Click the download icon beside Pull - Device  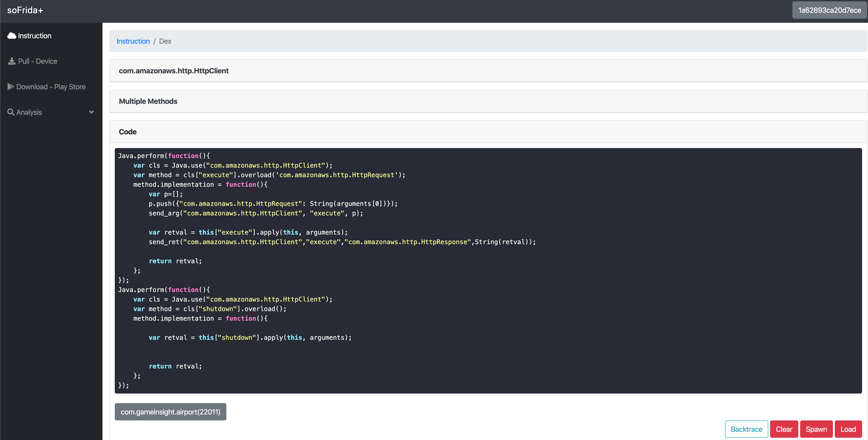(12, 61)
